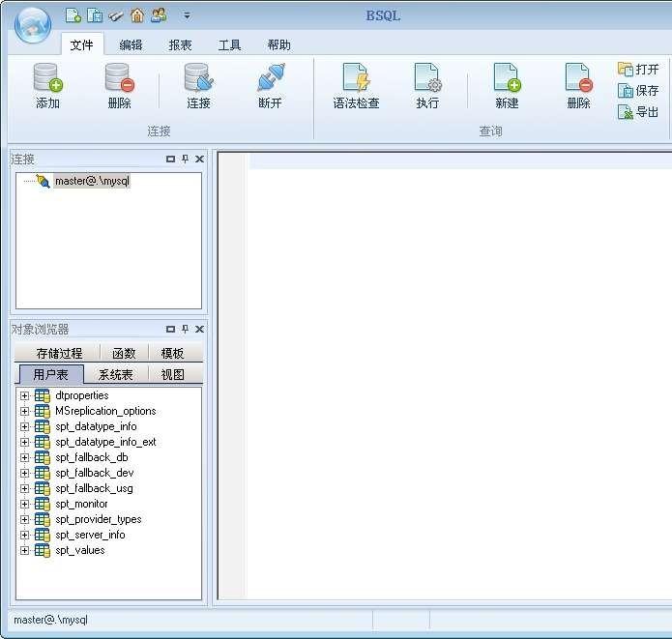This screenshot has width=672, height=639.
Task: Close the 对象浏览器 panel
Action: [x=199, y=329]
